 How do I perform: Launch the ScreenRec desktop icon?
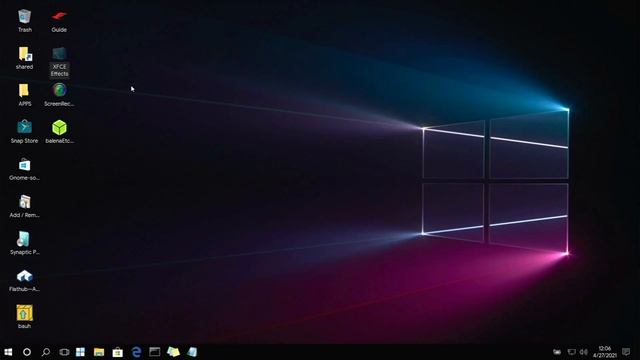coord(60,91)
